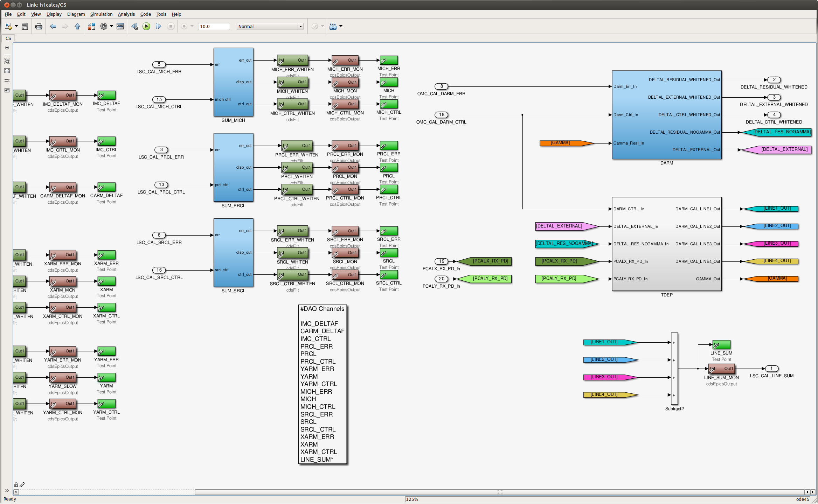
Task: Open the File menu
Action: click(x=8, y=14)
